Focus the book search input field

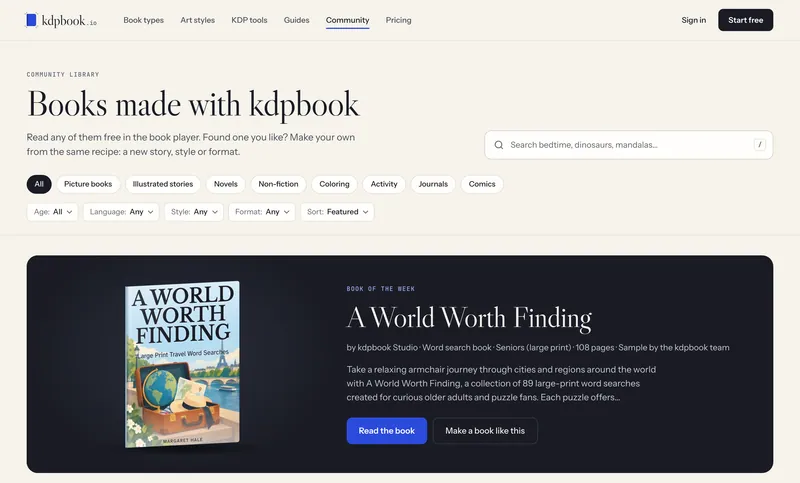coord(629,145)
